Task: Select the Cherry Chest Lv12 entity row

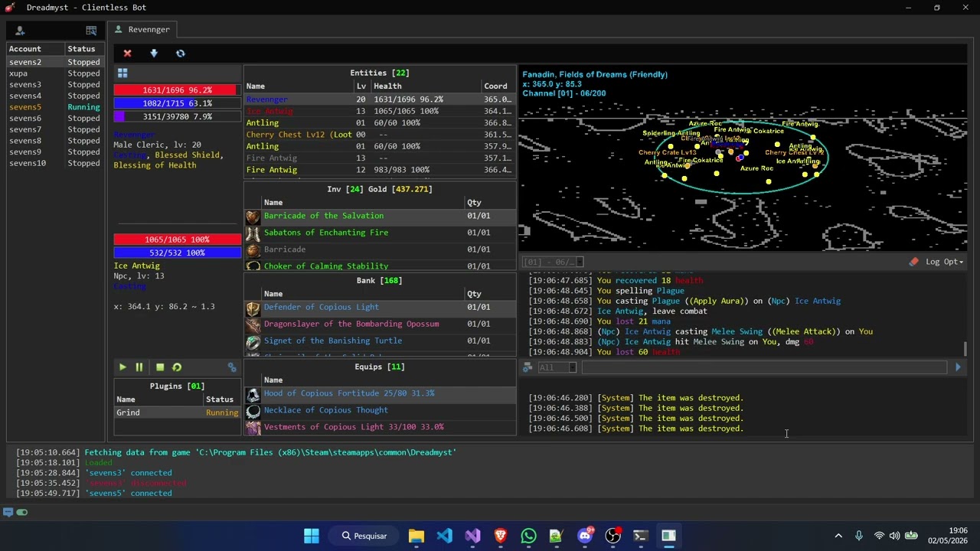Action: 379,135
